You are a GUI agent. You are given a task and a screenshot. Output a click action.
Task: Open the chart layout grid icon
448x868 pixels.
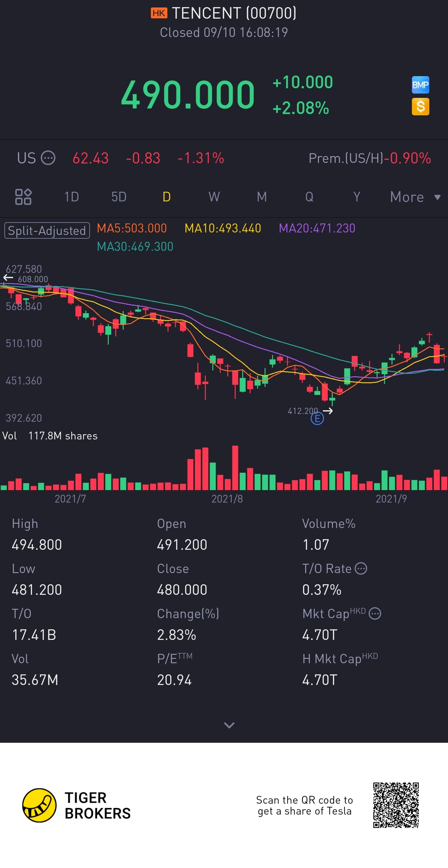[23, 197]
